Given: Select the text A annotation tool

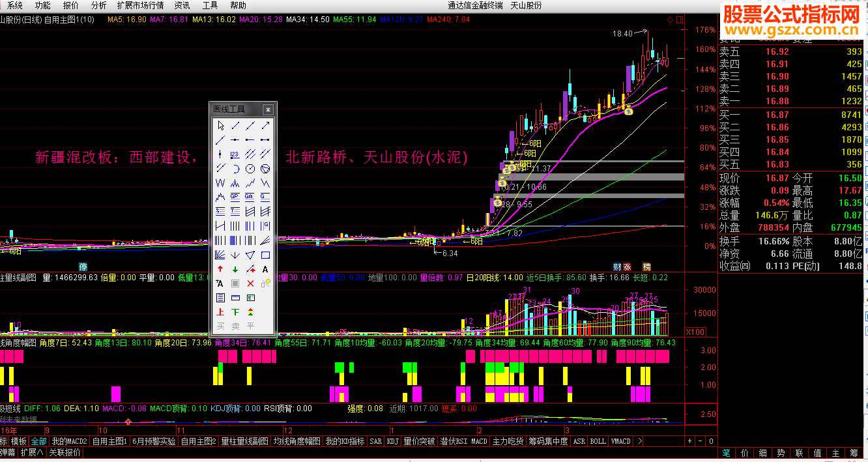Looking at the screenshot, I should tap(265, 268).
